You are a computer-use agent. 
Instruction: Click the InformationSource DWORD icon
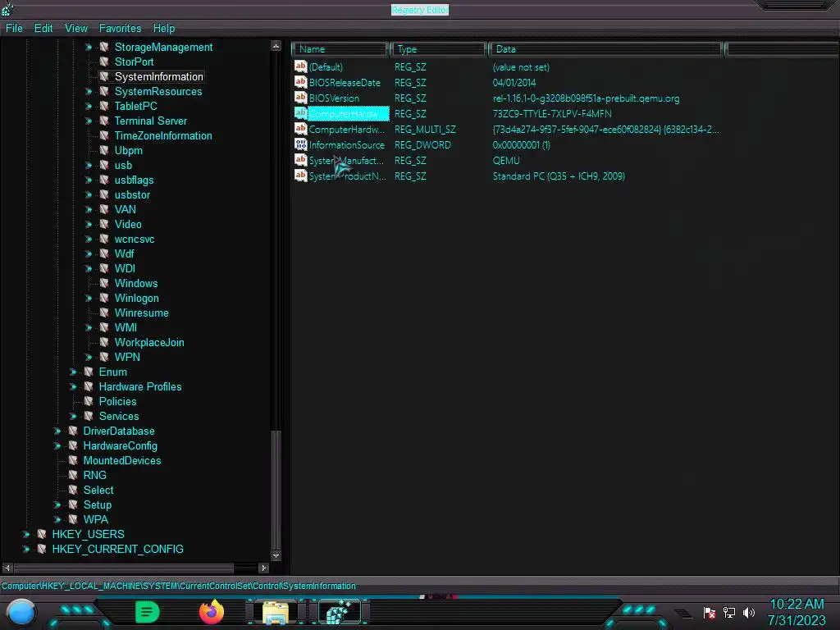tap(300, 144)
